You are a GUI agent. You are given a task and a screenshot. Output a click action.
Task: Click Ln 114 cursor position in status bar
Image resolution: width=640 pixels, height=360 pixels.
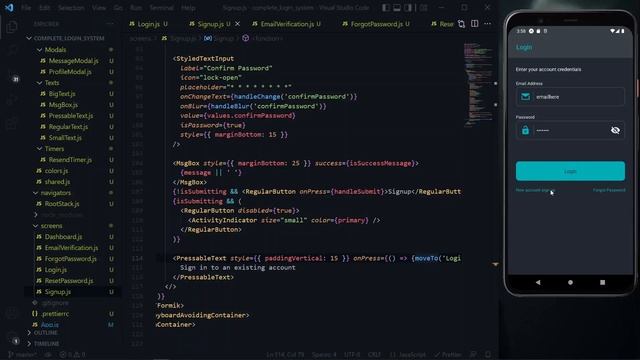coord(285,355)
